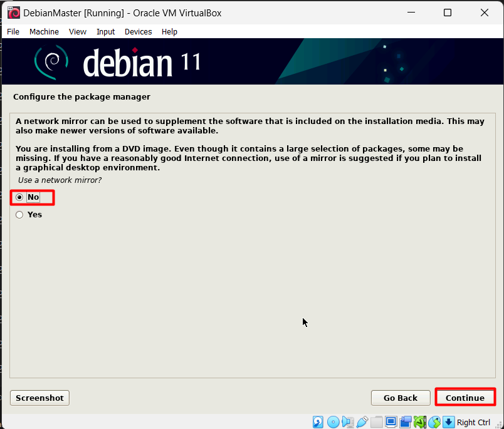Click the display status icon
The height and width of the screenshot is (429, 504).
point(391,422)
